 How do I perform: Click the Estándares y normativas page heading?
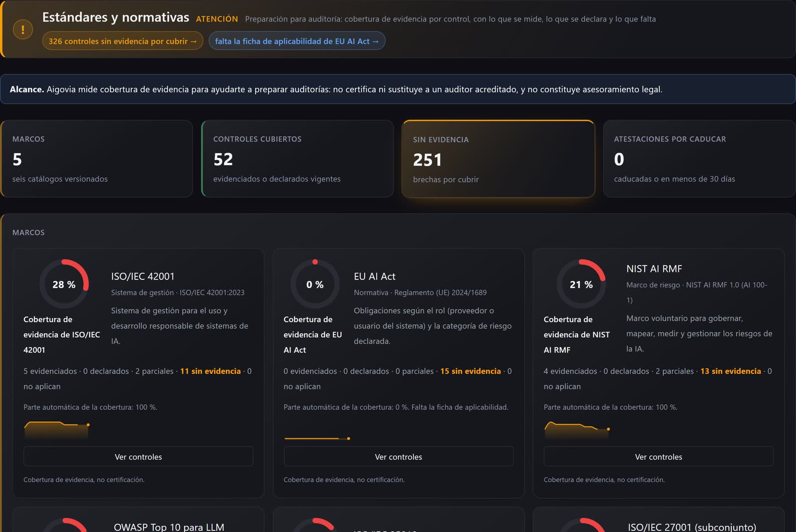click(115, 17)
